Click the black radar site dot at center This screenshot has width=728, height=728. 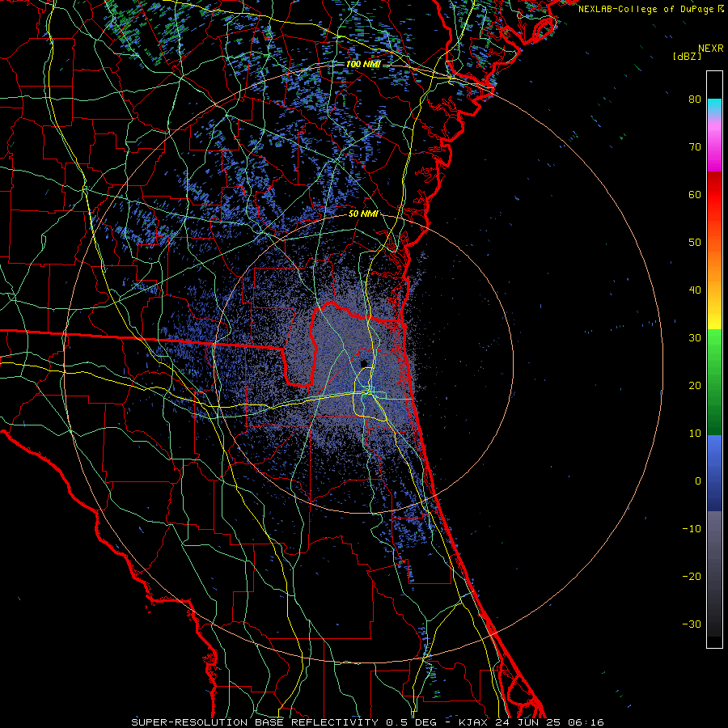coord(363,362)
